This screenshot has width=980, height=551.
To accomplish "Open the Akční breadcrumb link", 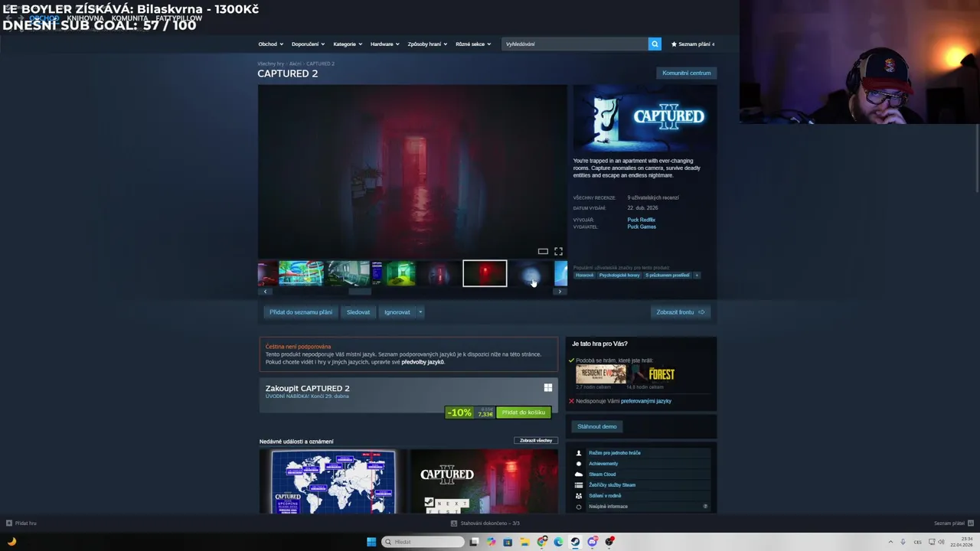I will (295, 64).
